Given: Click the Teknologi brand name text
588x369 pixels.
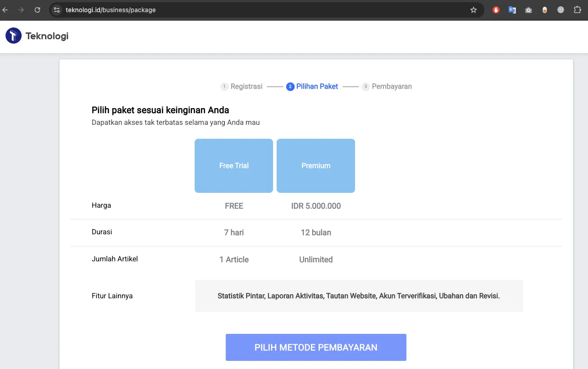Looking at the screenshot, I should point(47,36).
